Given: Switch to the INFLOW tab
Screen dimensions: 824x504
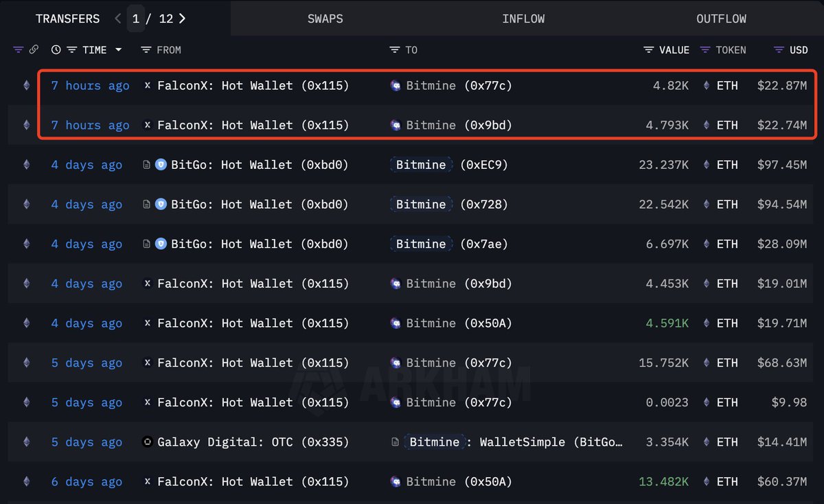Looking at the screenshot, I should 523,19.
